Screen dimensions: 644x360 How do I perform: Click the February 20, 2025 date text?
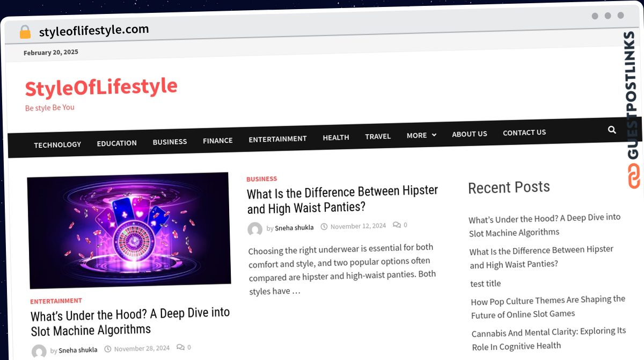click(51, 52)
